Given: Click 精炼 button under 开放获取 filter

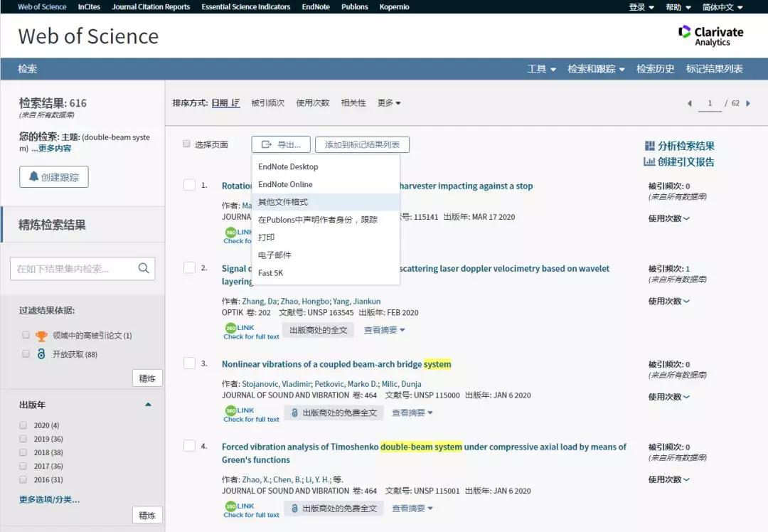Looking at the screenshot, I should click(x=147, y=378).
